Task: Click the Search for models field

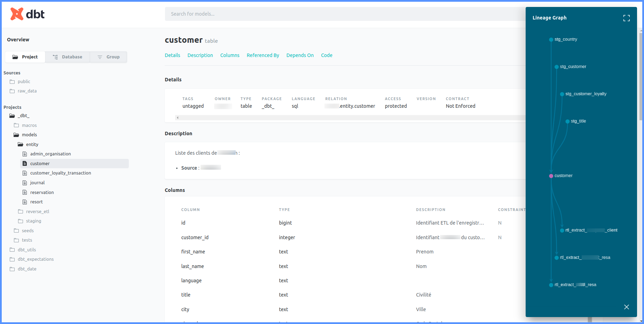Action: 345,14
